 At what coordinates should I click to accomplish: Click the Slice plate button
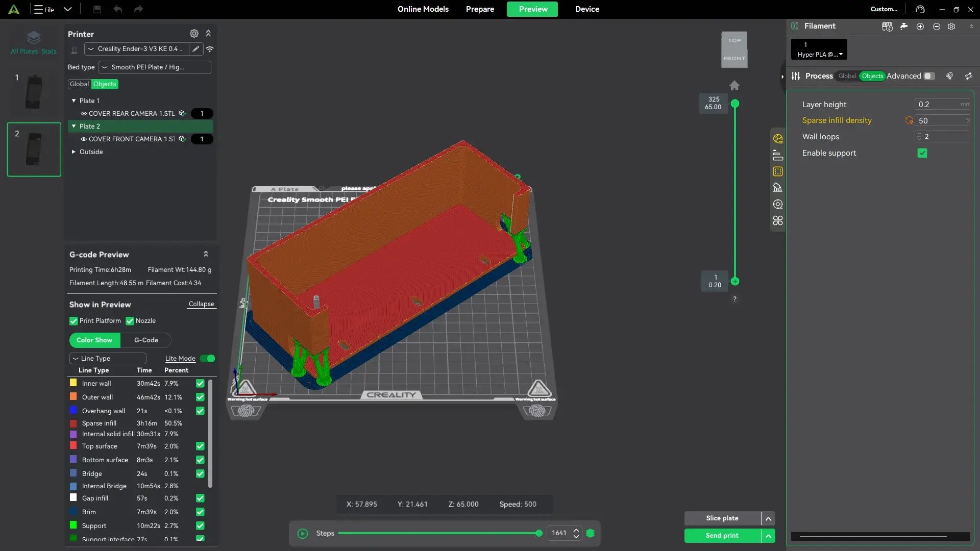[722, 518]
